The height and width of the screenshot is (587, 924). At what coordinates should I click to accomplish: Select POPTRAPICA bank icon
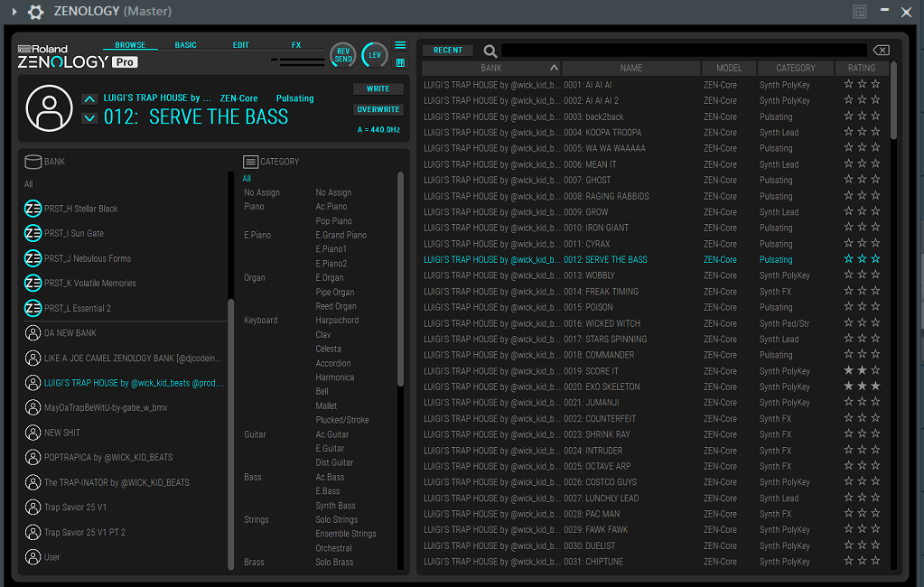[33, 457]
